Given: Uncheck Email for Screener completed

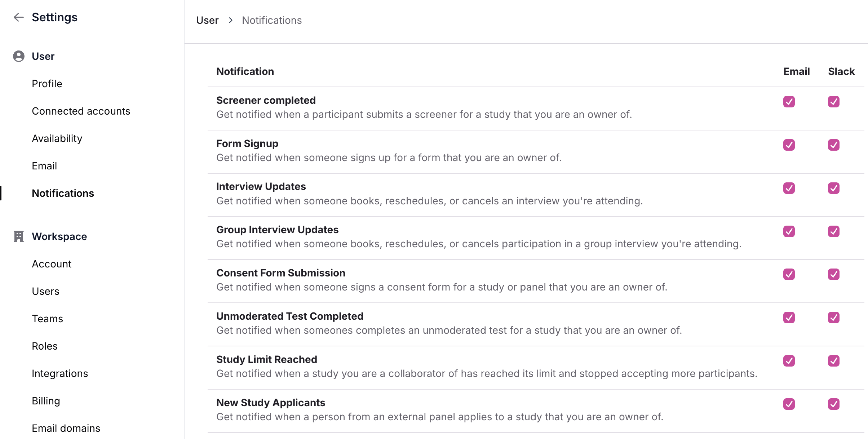Looking at the screenshot, I should pos(789,102).
